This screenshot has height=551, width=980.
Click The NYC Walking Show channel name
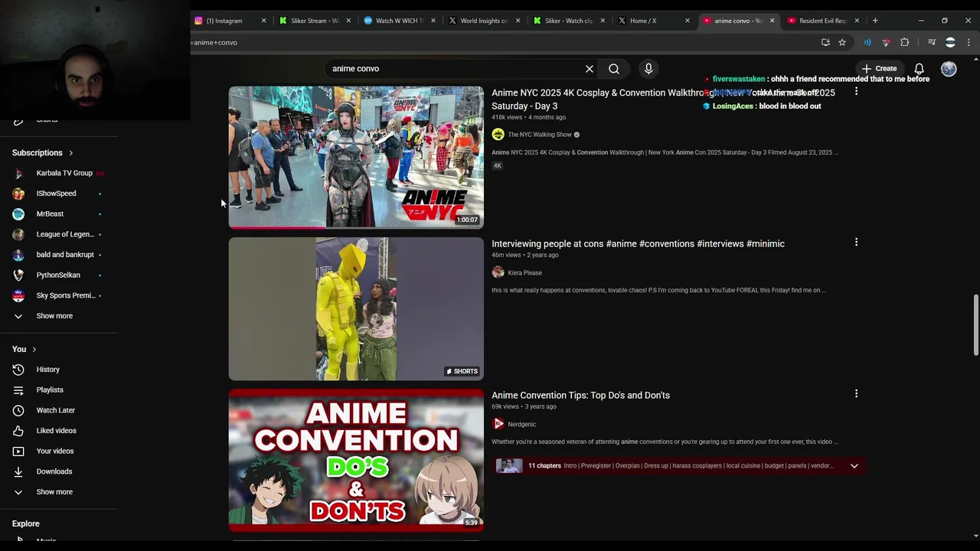click(x=539, y=135)
